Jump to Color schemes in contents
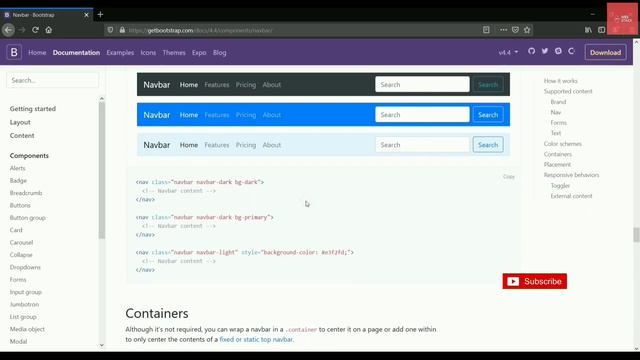This screenshot has width=640, height=360. [562, 144]
